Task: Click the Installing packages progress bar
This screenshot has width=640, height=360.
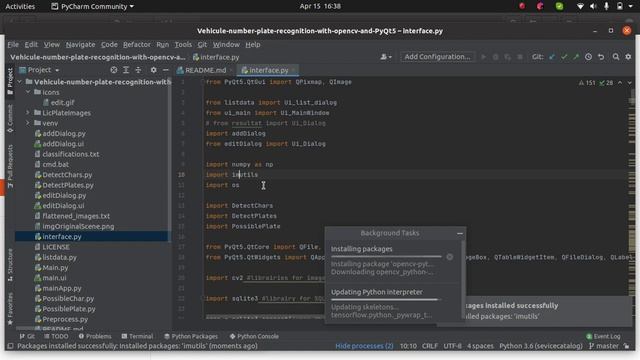Action: (x=386, y=256)
